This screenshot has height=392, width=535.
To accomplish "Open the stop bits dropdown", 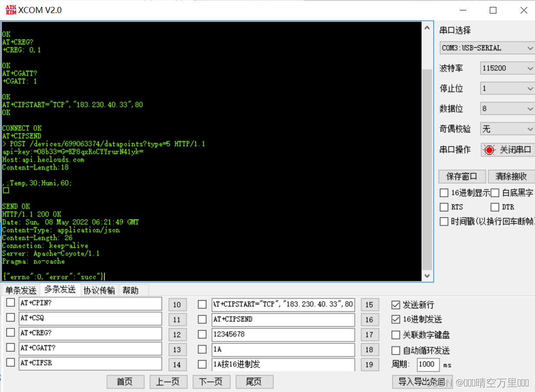I will tap(507, 88).
